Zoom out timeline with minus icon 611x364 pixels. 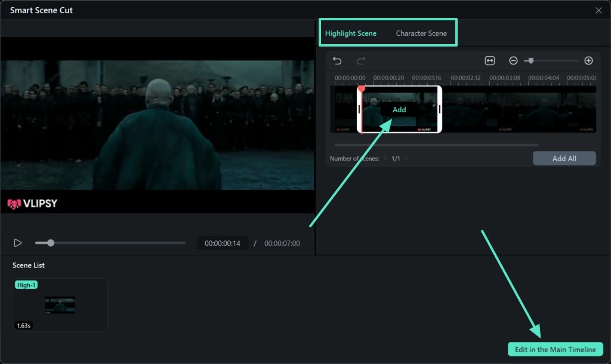[513, 60]
